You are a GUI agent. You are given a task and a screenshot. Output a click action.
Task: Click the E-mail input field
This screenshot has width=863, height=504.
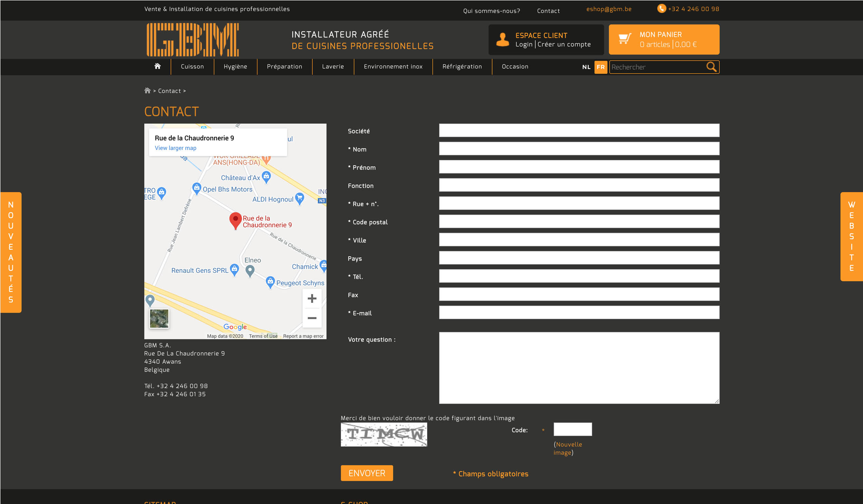point(579,313)
